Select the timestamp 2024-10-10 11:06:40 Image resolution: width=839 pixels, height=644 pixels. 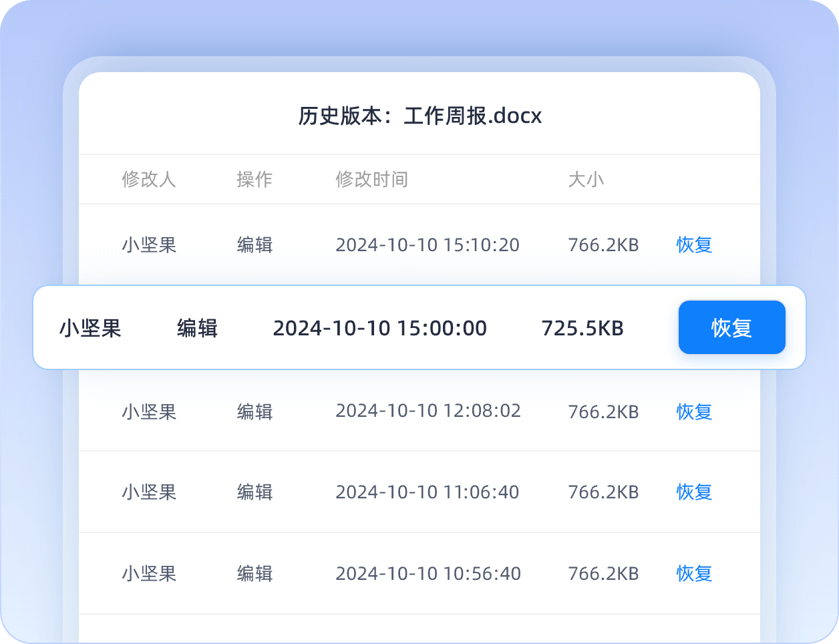(x=428, y=492)
